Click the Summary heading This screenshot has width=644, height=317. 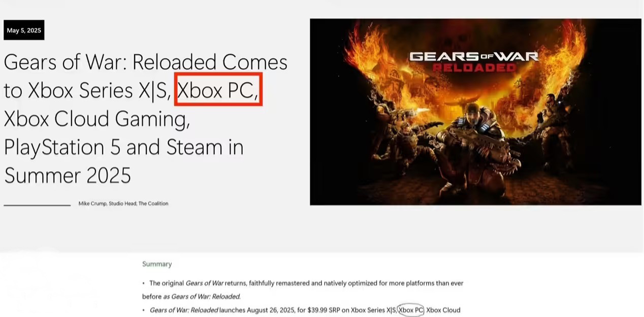tap(157, 264)
